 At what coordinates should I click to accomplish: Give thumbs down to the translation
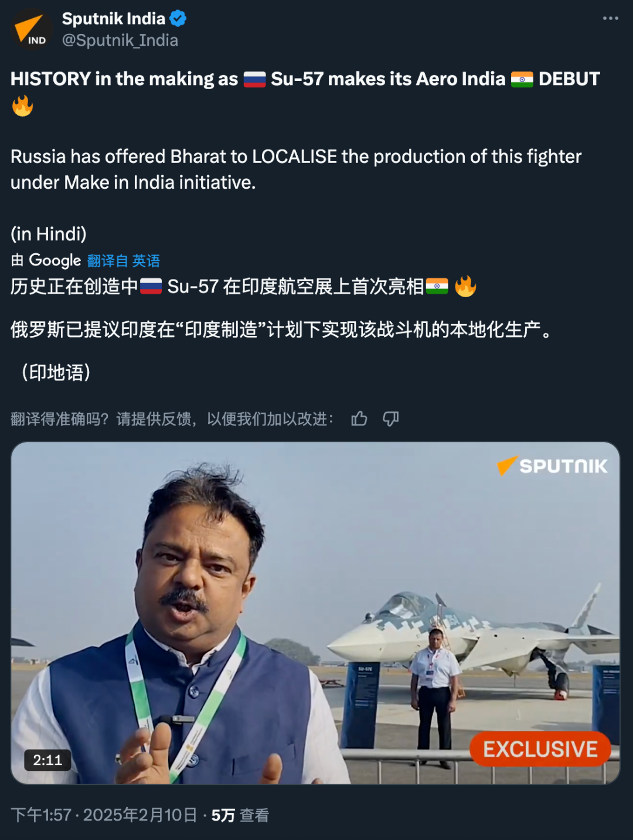pyautogui.click(x=391, y=419)
